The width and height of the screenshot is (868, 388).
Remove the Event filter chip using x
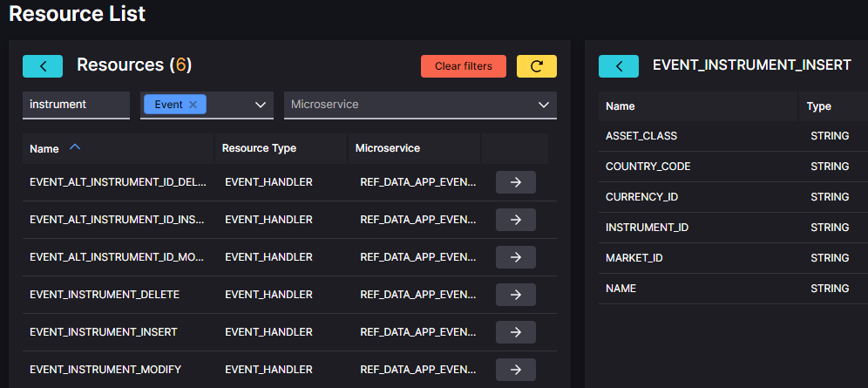(x=193, y=105)
